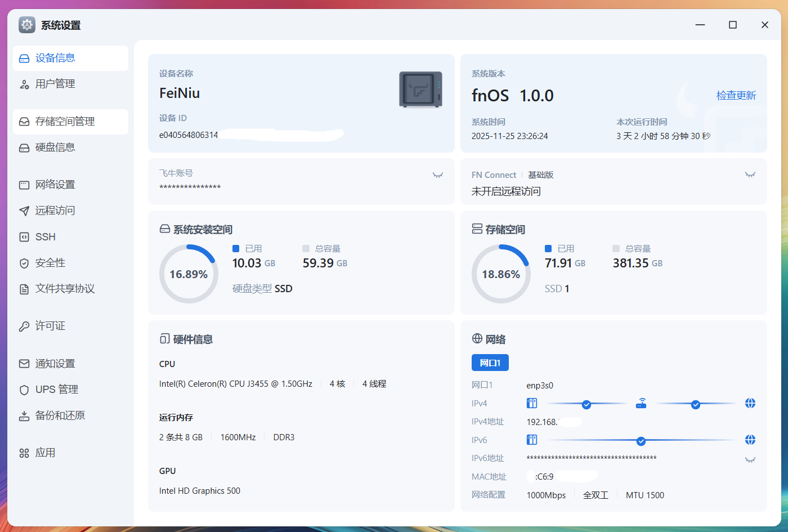The height and width of the screenshot is (532, 788).
Task: Open the UPS management page
Action: (56, 390)
